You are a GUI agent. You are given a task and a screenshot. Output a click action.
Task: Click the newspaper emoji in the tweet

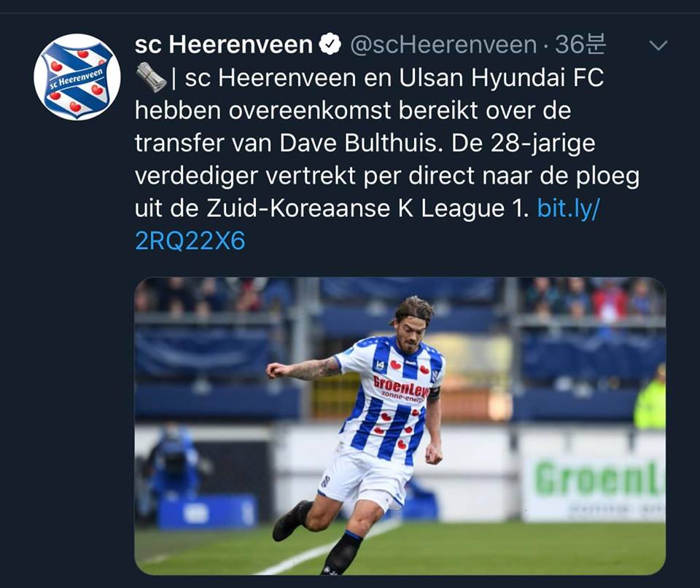[152, 78]
